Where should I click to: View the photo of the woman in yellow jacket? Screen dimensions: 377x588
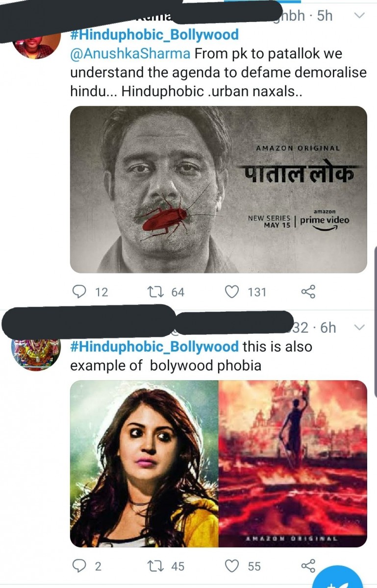point(144,464)
